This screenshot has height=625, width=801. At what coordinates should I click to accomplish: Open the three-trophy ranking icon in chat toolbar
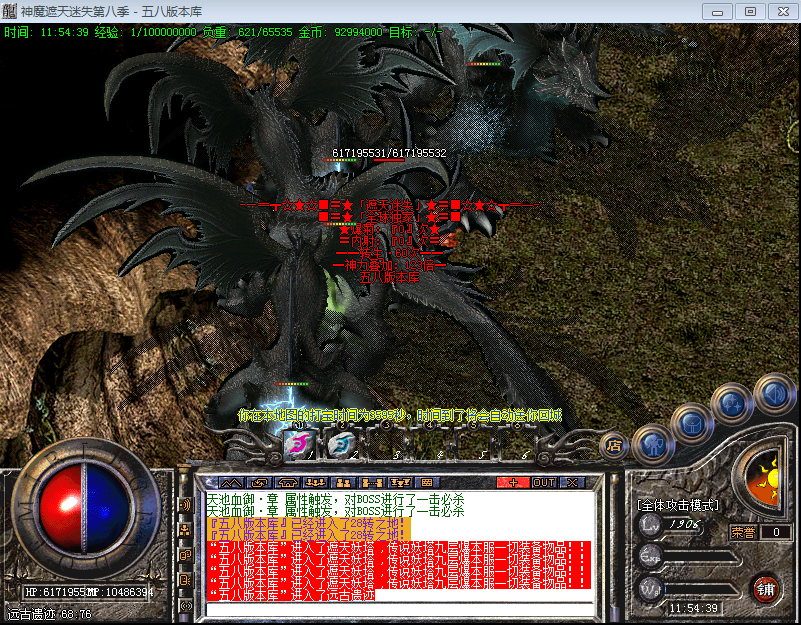pos(400,482)
